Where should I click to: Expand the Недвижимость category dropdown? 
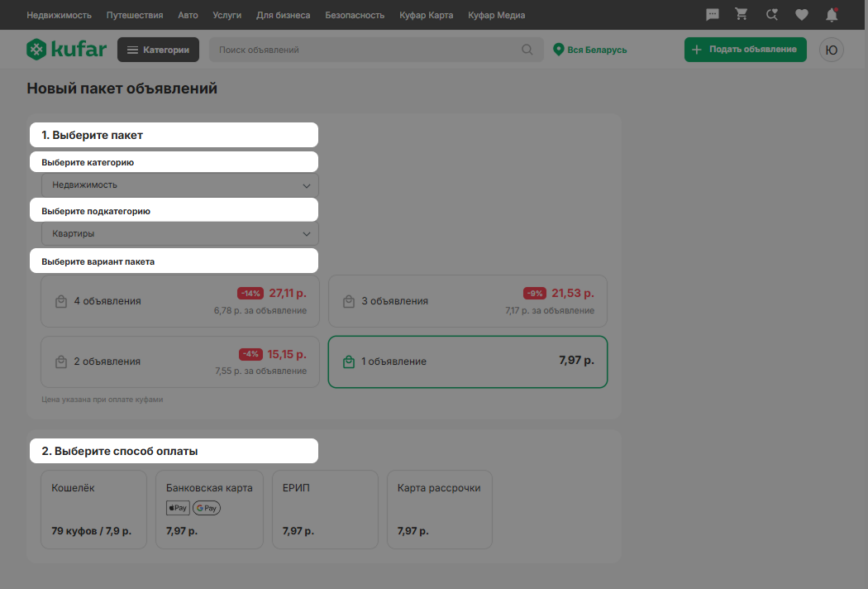(180, 185)
